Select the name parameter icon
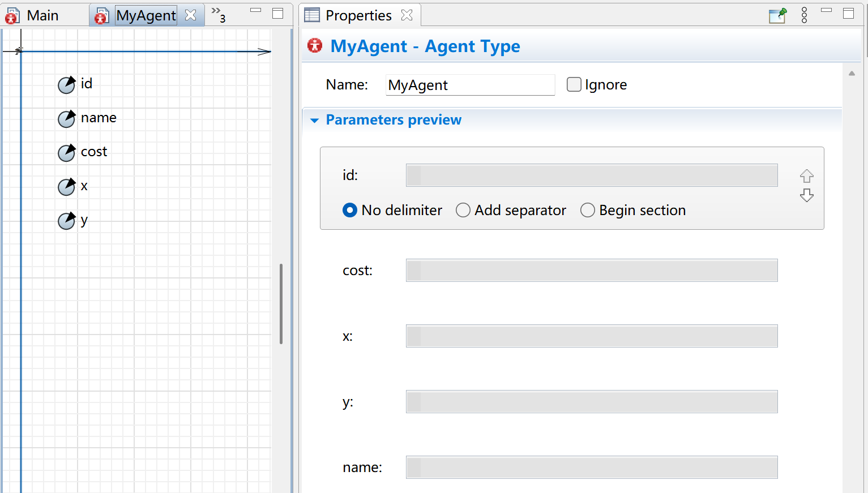The height and width of the screenshot is (493, 868). pos(66,118)
